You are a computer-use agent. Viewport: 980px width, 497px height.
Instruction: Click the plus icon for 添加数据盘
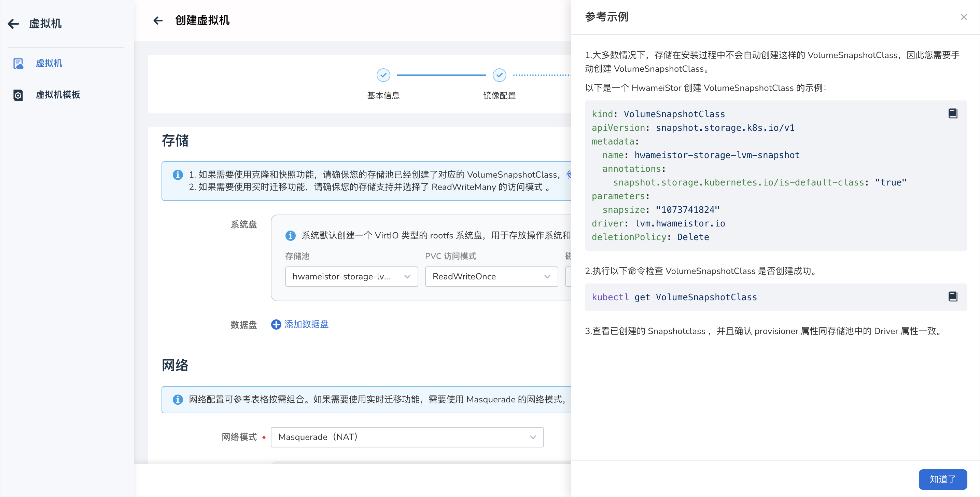tap(276, 324)
